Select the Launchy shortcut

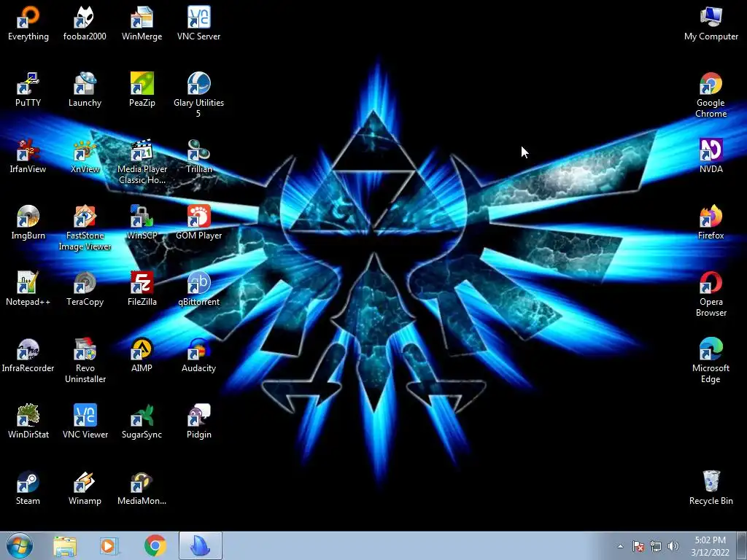pyautogui.click(x=85, y=90)
